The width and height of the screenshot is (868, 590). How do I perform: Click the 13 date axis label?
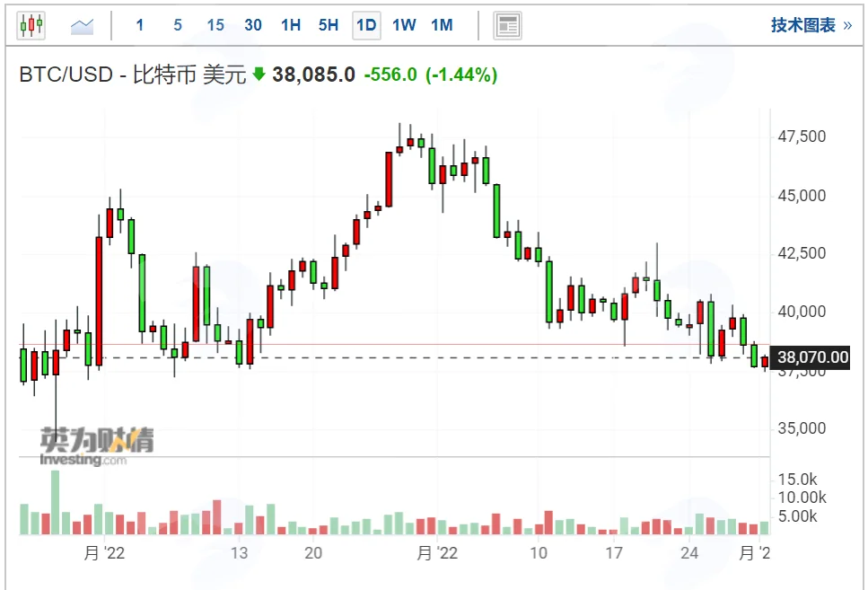click(x=239, y=553)
